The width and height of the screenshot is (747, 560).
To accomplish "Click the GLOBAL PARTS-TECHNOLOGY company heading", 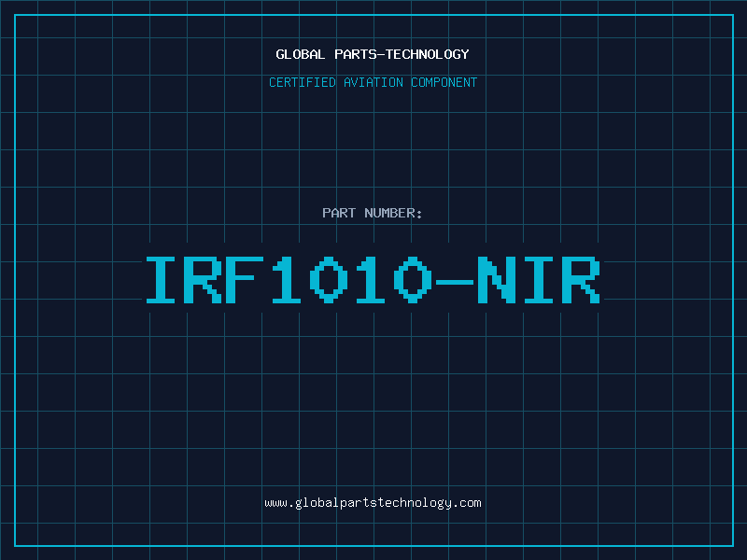I will [x=373, y=54].
